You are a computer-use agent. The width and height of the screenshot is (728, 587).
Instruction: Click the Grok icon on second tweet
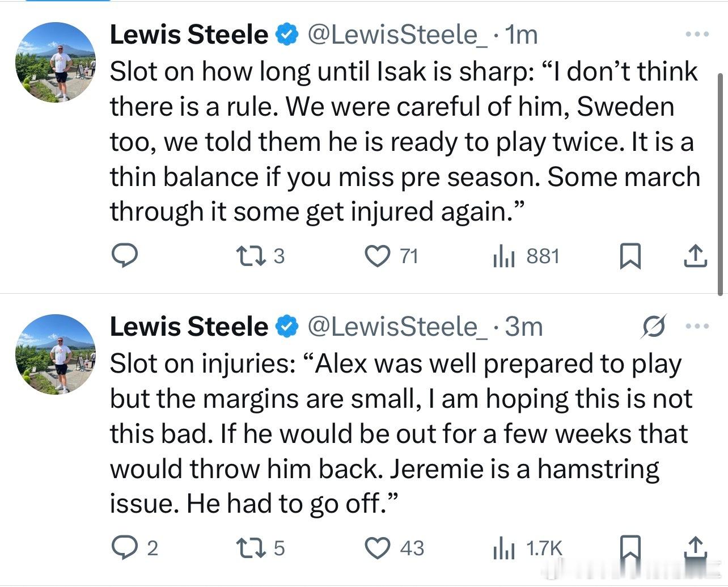(x=654, y=326)
